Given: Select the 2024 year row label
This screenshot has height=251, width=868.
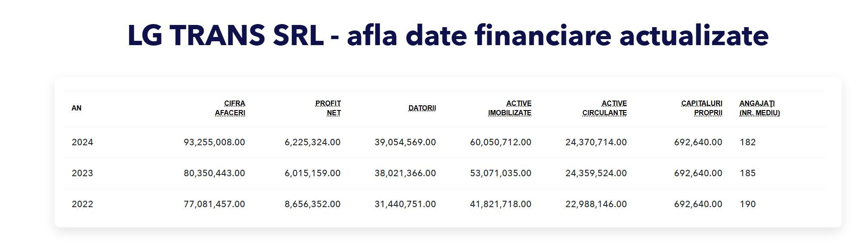Looking at the screenshot, I should tap(82, 142).
